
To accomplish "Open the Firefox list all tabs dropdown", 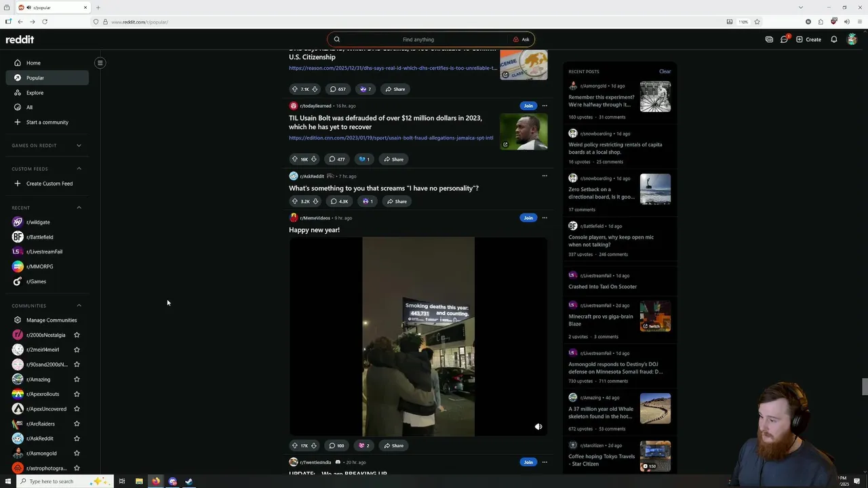I will [x=801, y=7].
